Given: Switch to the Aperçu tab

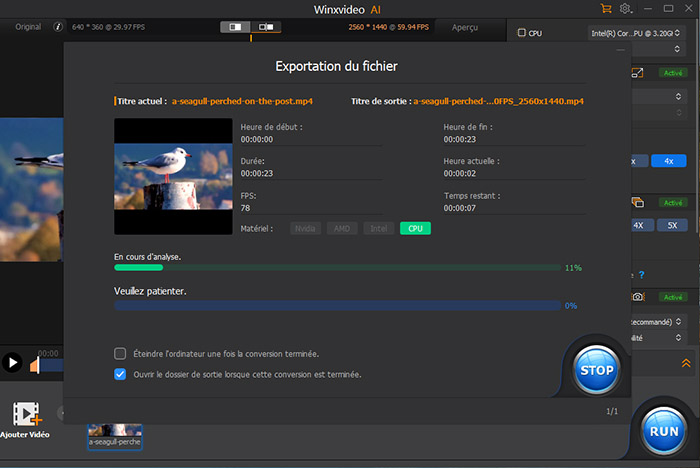Looking at the screenshot, I should [x=463, y=27].
